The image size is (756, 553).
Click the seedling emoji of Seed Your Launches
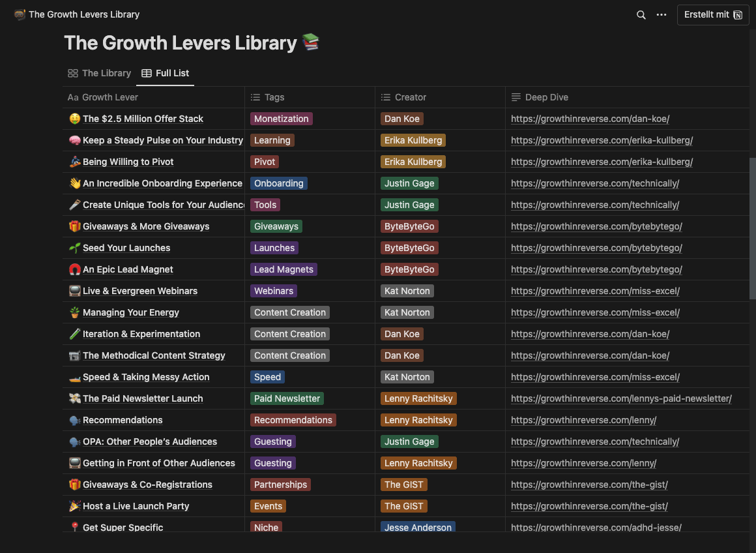click(74, 248)
